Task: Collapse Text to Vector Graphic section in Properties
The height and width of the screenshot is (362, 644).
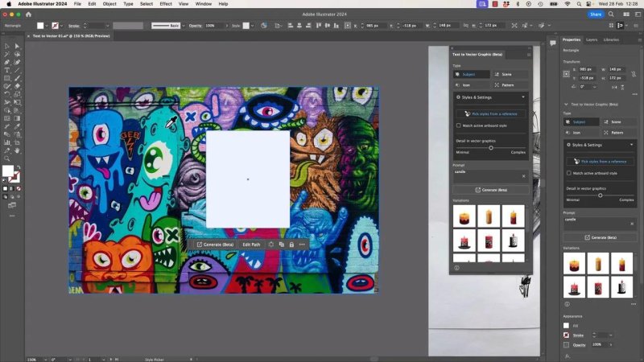Action: 567,105
